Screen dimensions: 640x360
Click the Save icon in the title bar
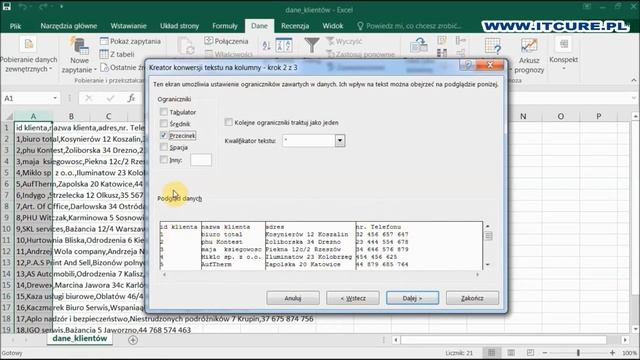pos(7,7)
